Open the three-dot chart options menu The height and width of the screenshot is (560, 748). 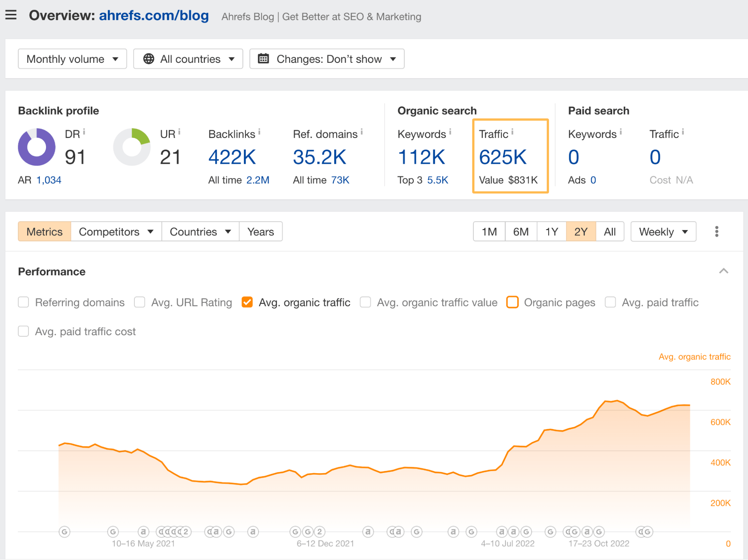717,232
